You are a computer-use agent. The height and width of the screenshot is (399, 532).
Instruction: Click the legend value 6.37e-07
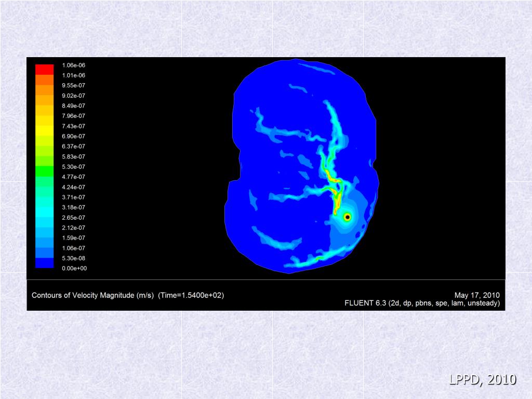point(73,147)
